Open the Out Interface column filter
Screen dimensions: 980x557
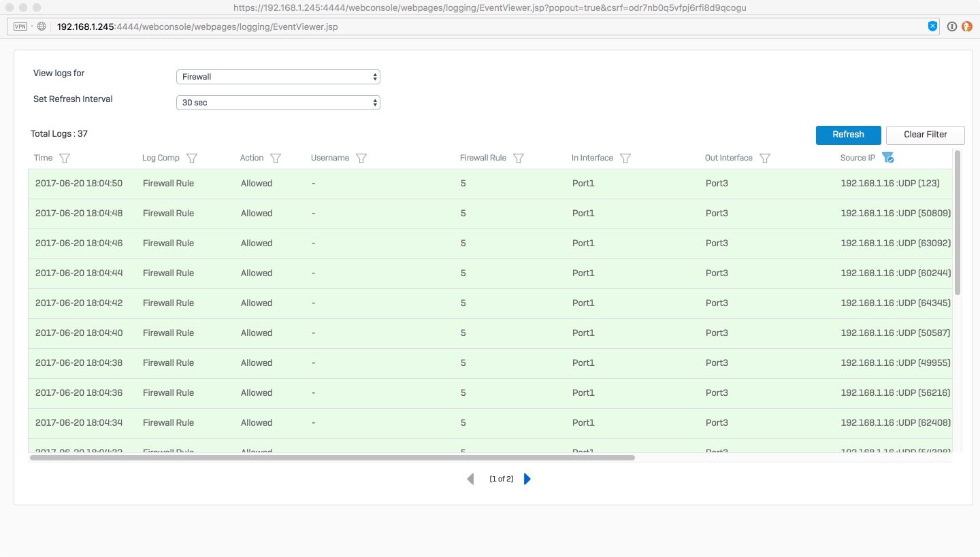pos(765,158)
